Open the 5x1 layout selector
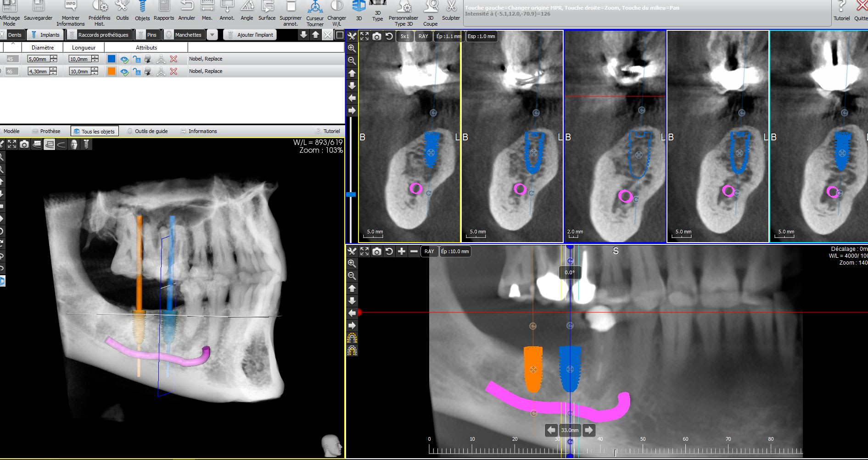 404,36
